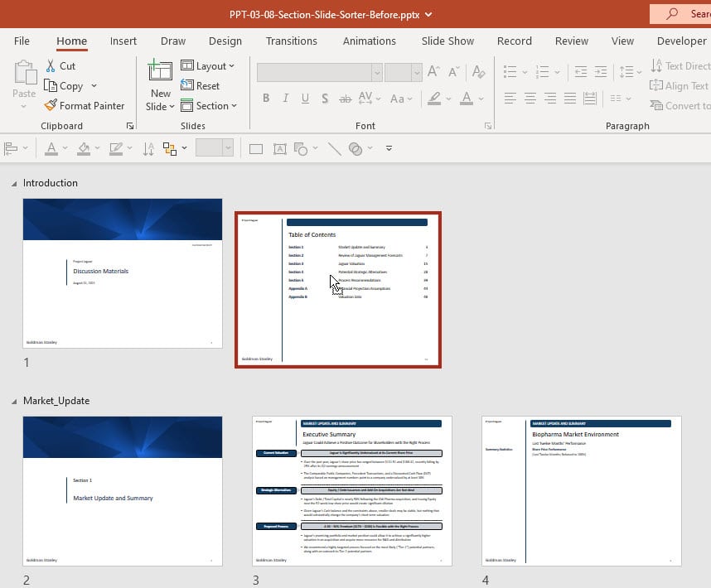Click the text box icon in quick toolbar
This screenshot has width=711, height=588.
tap(279, 149)
